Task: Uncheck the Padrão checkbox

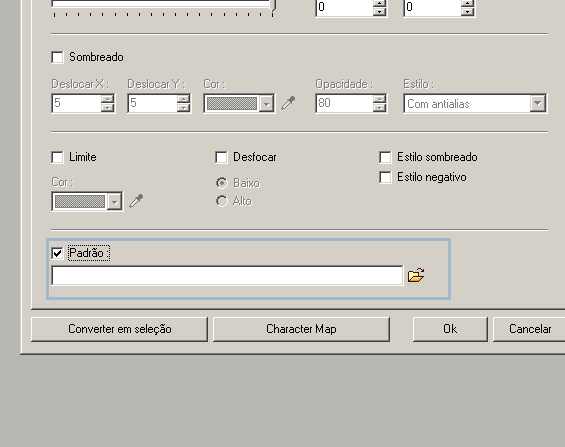Action: 58,253
